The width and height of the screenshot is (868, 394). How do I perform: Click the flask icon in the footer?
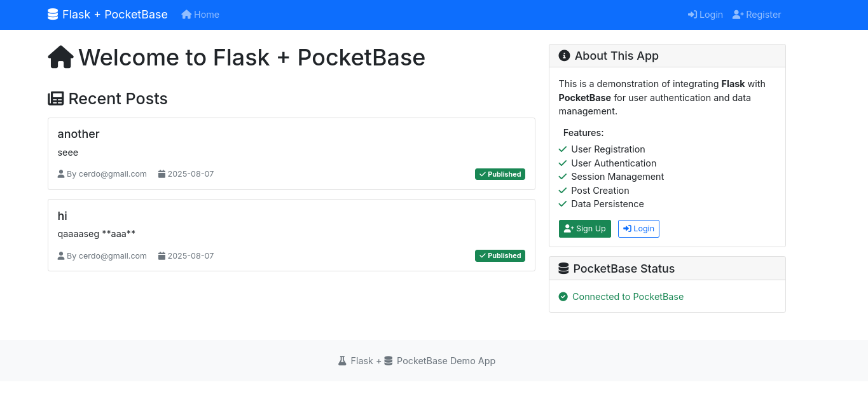(x=342, y=360)
